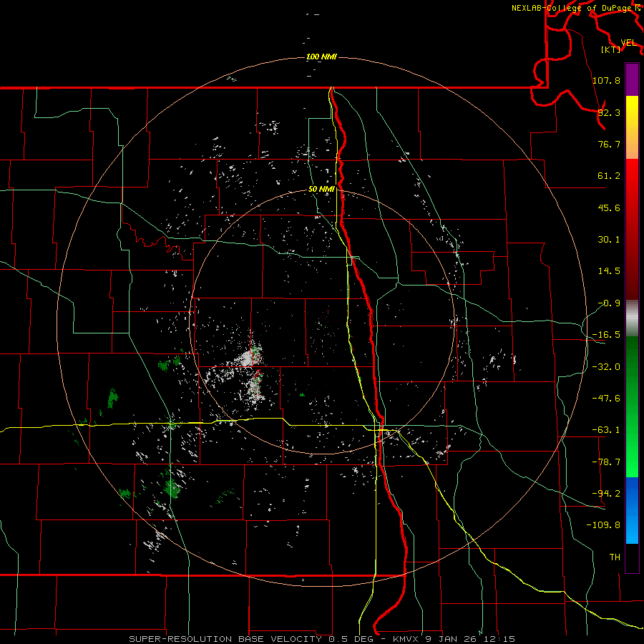
Task: Click the -94.2 value on velocity scale
Action: click(x=606, y=494)
